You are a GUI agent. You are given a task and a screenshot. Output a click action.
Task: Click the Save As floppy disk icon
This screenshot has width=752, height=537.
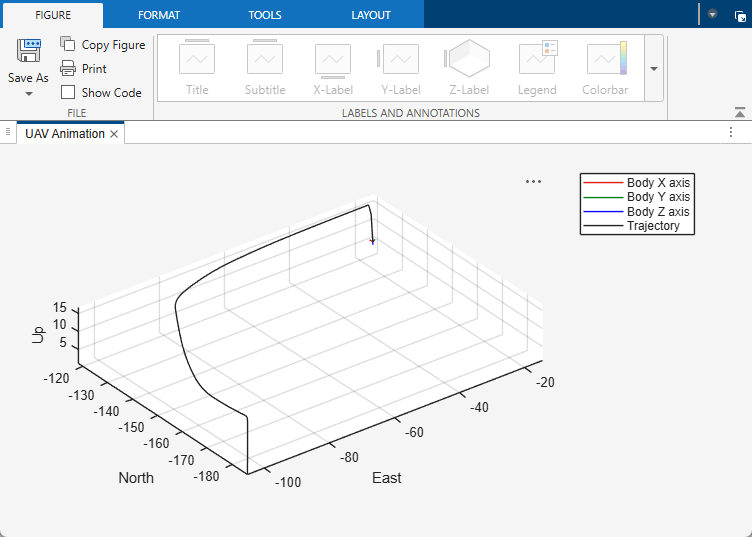pyautogui.click(x=29, y=51)
